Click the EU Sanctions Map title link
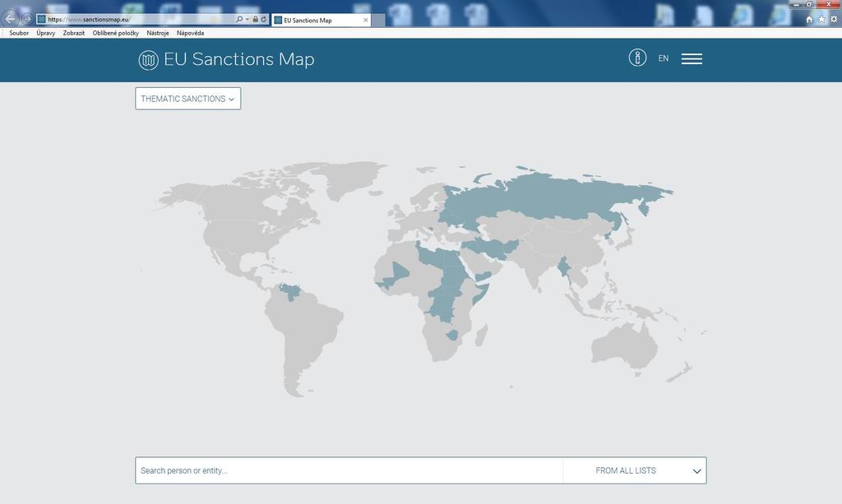The image size is (842, 504). click(x=239, y=59)
